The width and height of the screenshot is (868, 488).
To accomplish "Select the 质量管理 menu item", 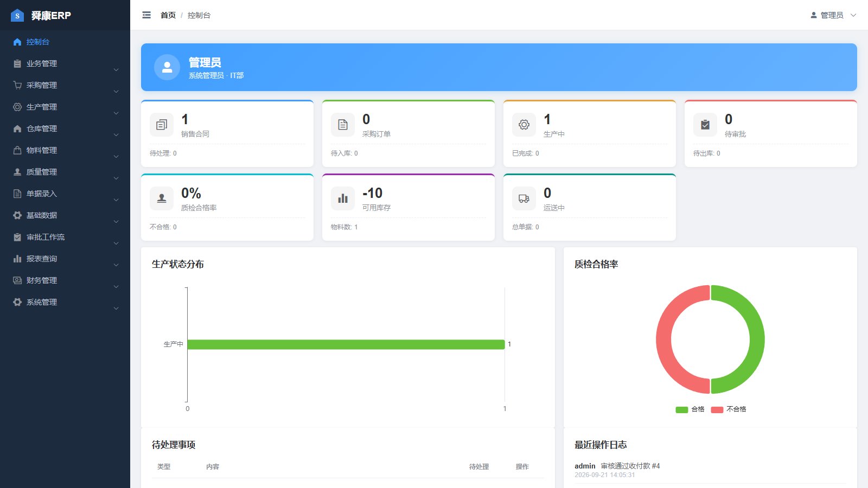I will coord(65,172).
